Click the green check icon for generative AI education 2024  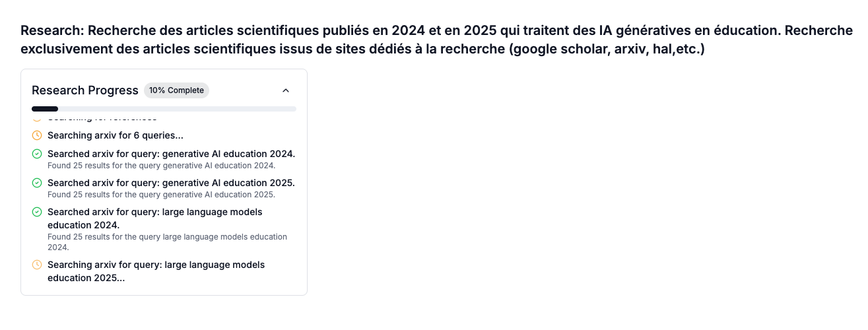tap(37, 154)
